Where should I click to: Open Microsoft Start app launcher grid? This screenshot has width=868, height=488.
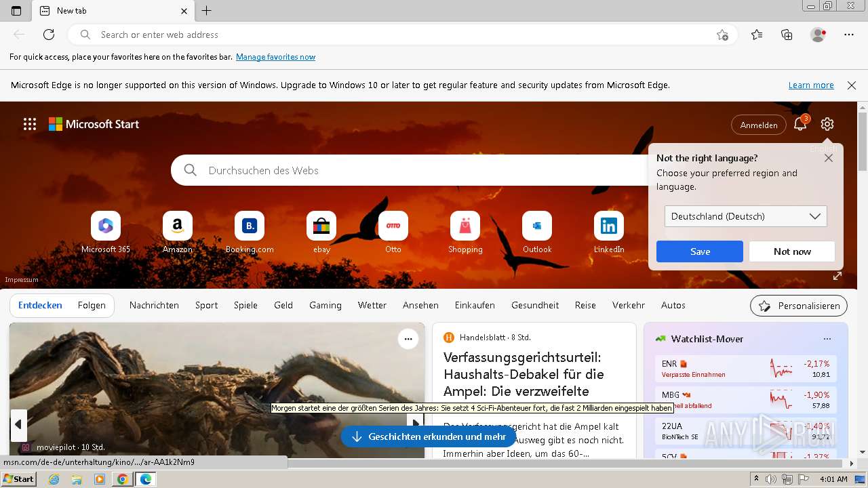pos(30,124)
